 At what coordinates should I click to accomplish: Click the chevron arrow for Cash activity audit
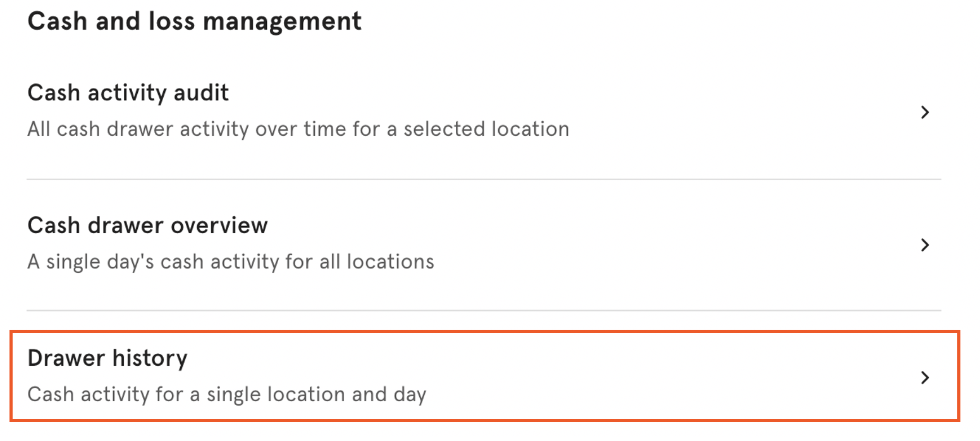coord(925,112)
